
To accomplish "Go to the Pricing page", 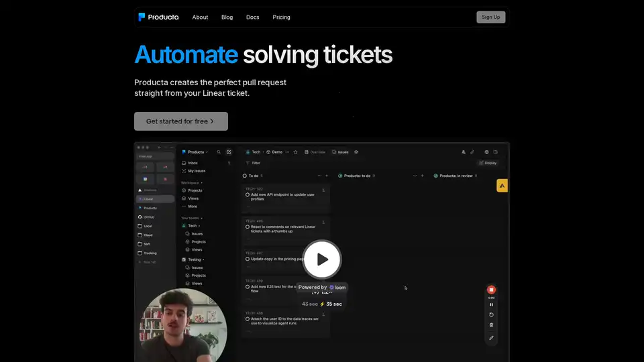I will pyautogui.click(x=281, y=17).
